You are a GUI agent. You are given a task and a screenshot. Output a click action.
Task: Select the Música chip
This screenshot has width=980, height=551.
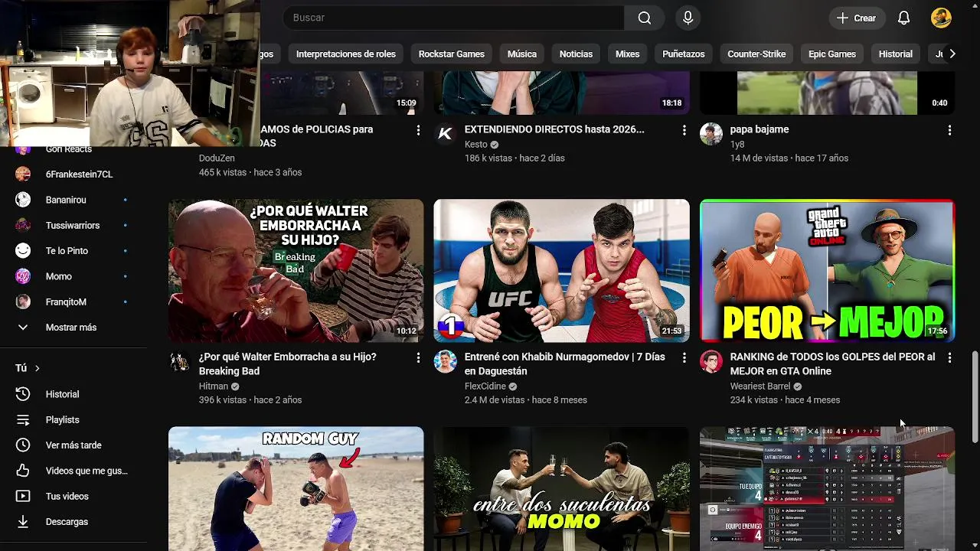[522, 54]
